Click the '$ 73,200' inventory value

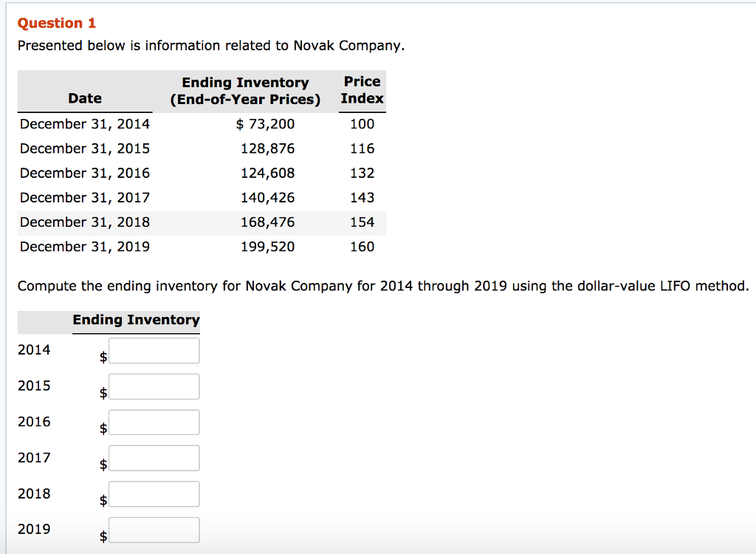click(x=265, y=124)
